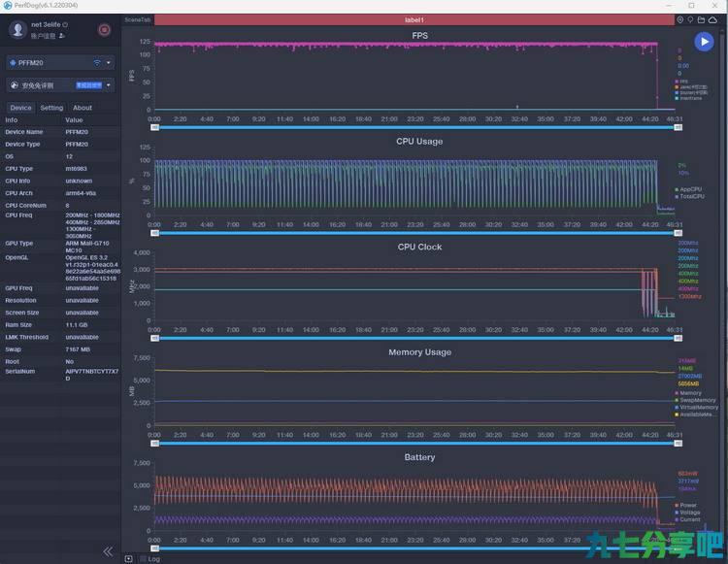
Task: Toggle the VirtualMemory legend entry
Action: (x=696, y=407)
